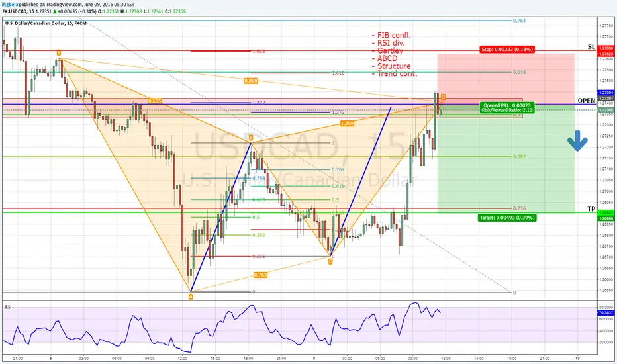Click the 0.382 label ending the long olive line
This screenshot has width=617, height=364.
tap(519, 156)
